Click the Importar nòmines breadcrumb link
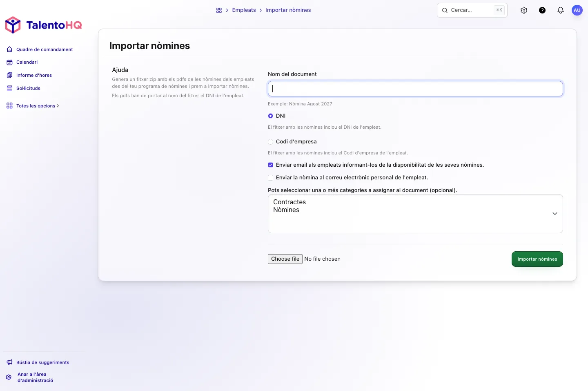 pos(288,10)
